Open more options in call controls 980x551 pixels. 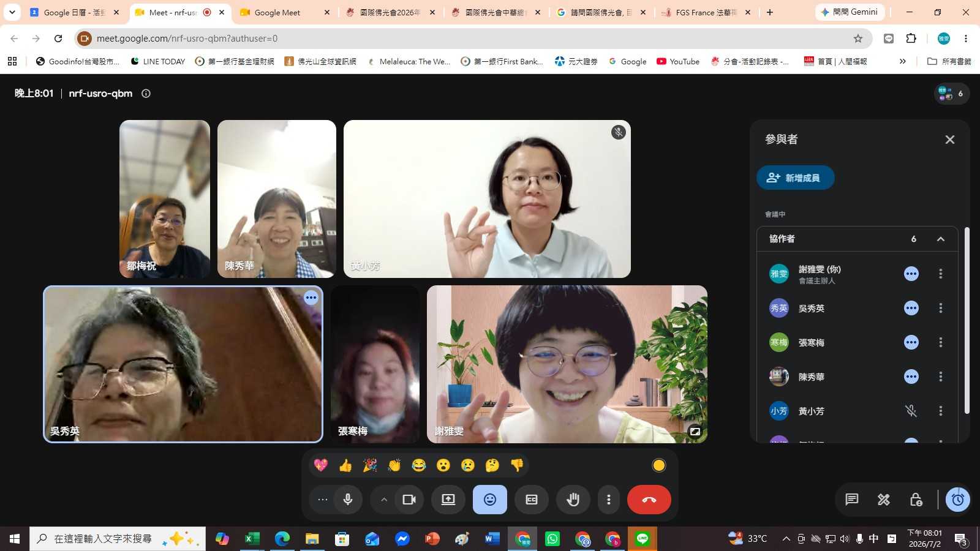(609, 500)
